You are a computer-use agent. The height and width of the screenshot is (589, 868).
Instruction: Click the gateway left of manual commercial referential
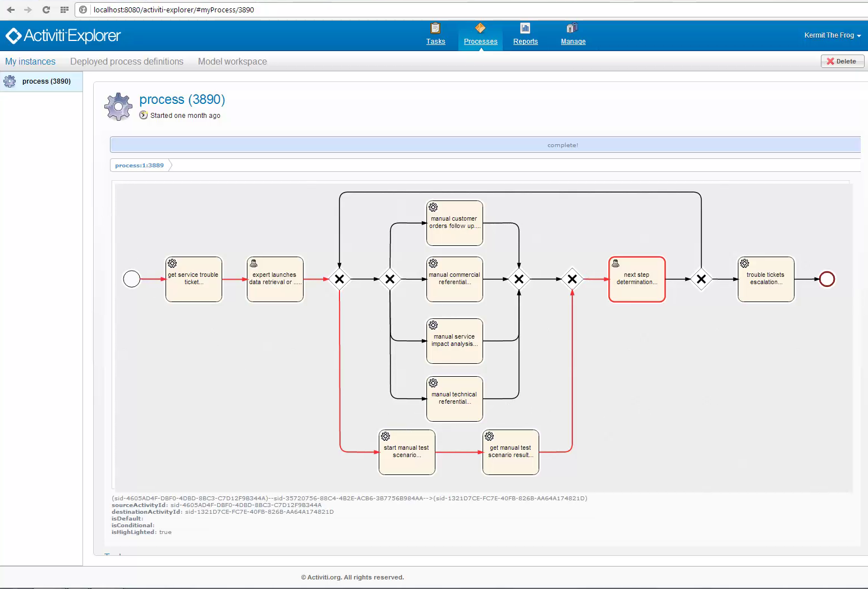390,279
